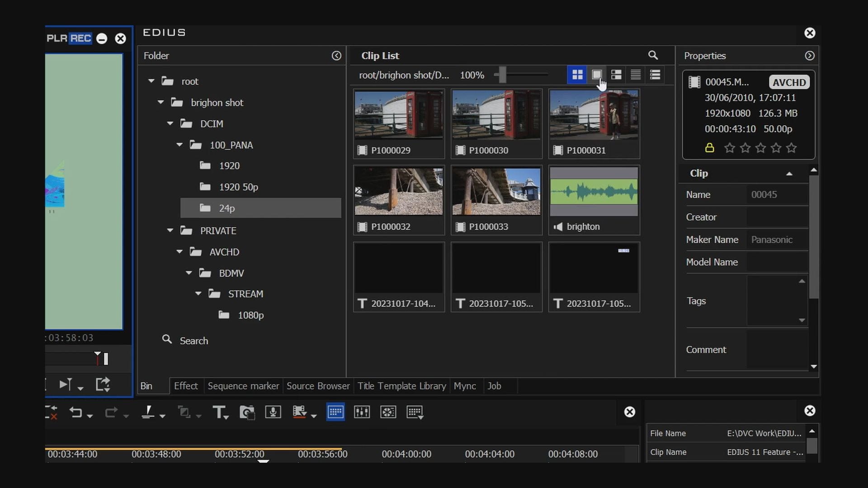Switch to REC mode
The height and width of the screenshot is (488, 868).
pos(80,38)
